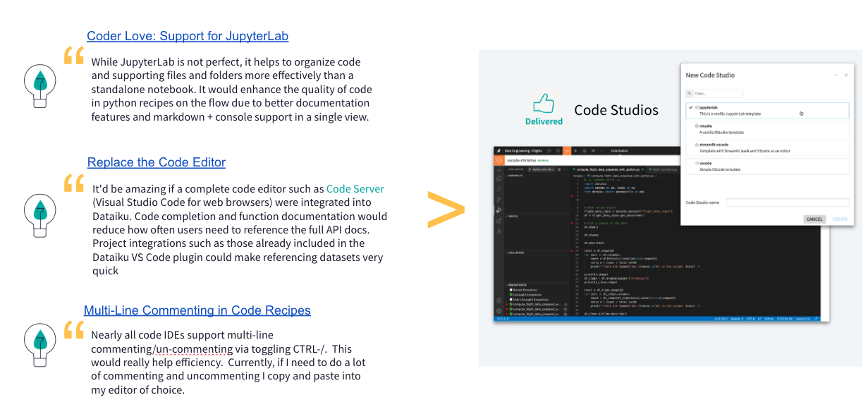868x419 pixels.
Task: Collapse the VARIABLES debug section
Action: pyautogui.click(x=515, y=176)
